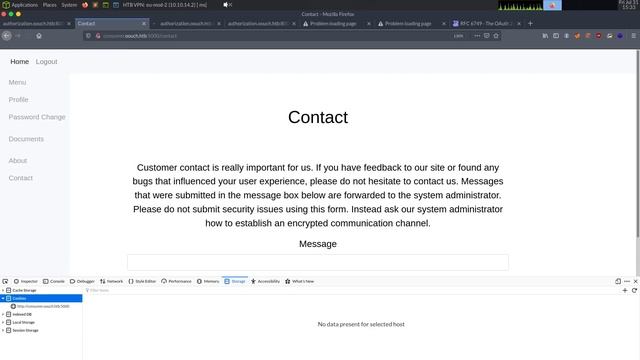
Task: Click the Logout link
Action: 47,62
